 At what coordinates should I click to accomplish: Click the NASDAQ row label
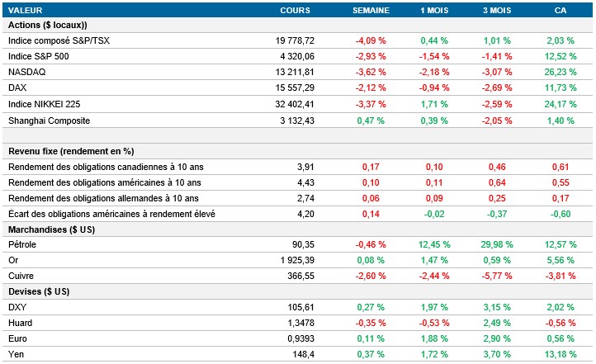pos(26,72)
